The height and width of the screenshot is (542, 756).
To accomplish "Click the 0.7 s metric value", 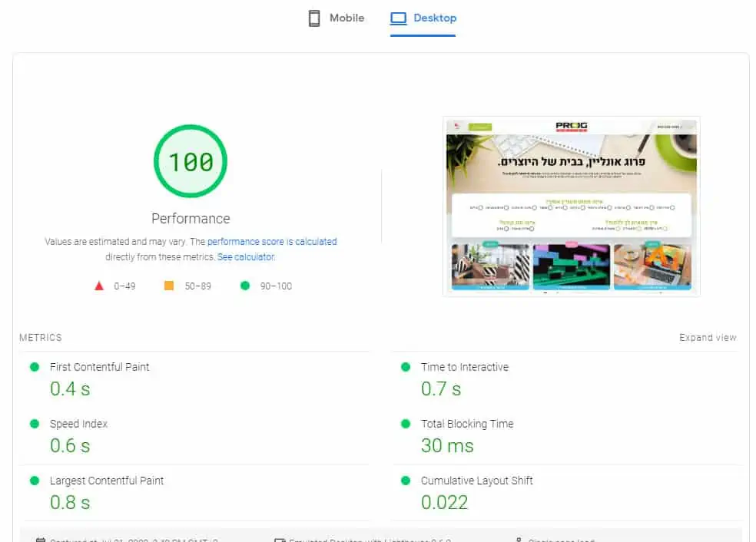I will 441,388.
